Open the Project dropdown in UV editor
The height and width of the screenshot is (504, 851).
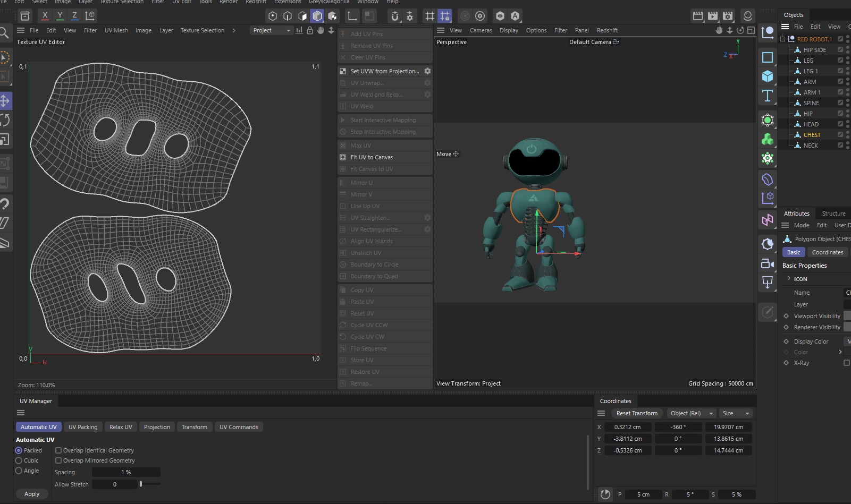(x=271, y=30)
